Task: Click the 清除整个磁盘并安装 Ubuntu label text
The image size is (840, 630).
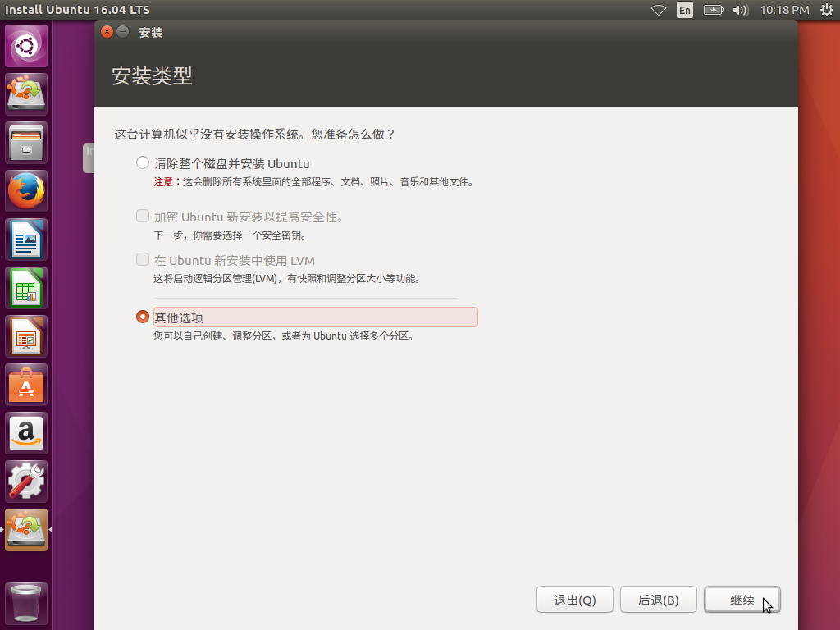Action: pyautogui.click(x=232, y=163)
